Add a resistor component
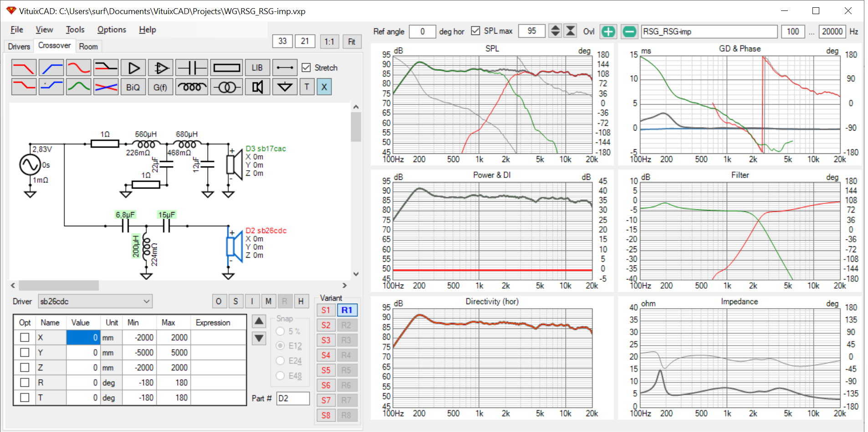 coord(226,68)
